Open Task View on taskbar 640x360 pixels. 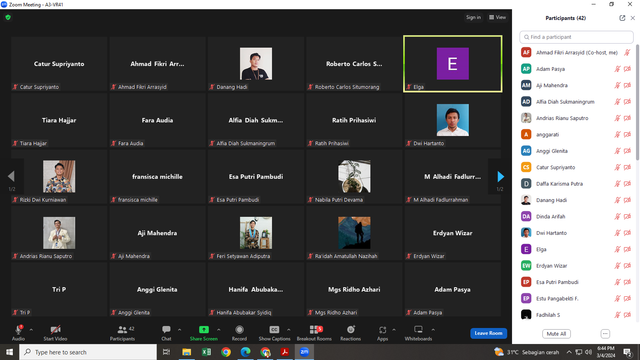166,352
